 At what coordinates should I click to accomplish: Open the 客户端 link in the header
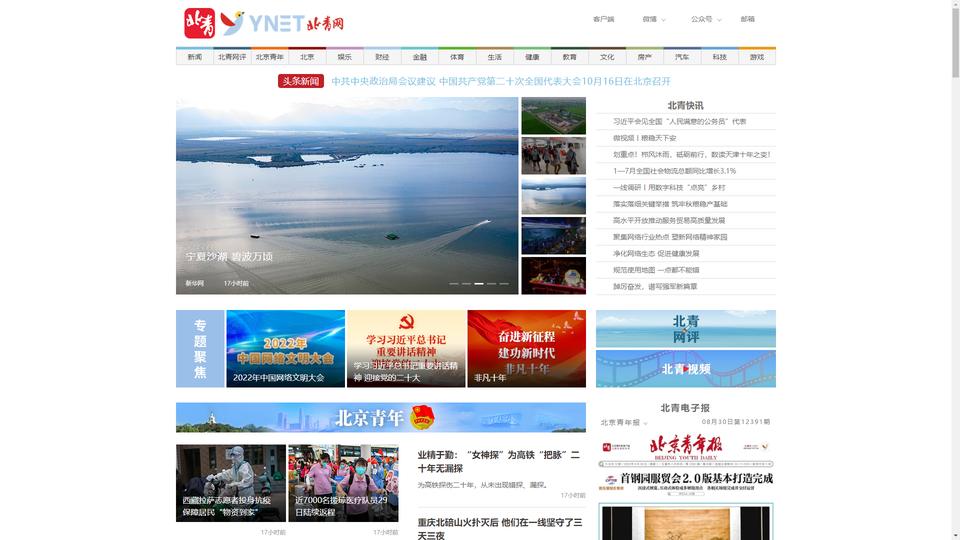[603, 20]
